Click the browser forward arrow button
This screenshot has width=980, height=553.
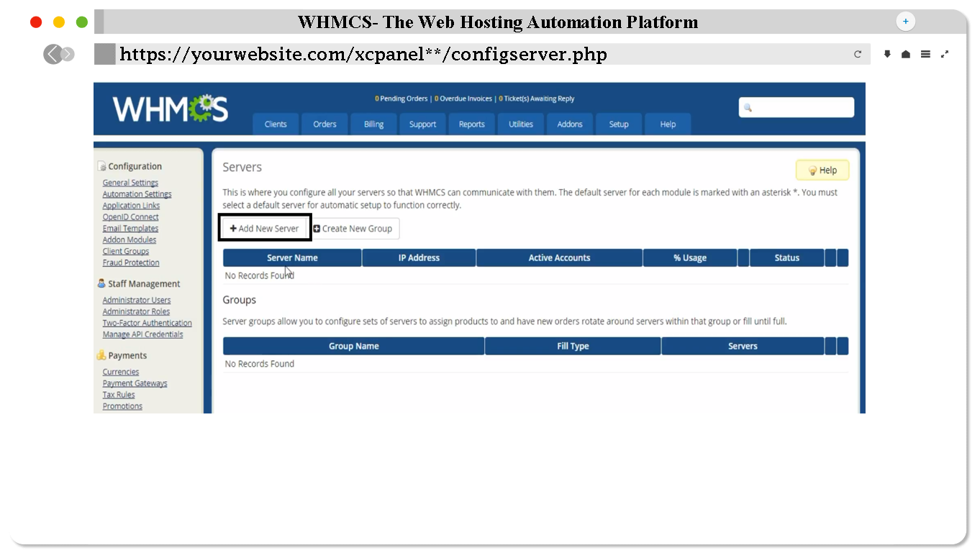(x=68, y=54)
